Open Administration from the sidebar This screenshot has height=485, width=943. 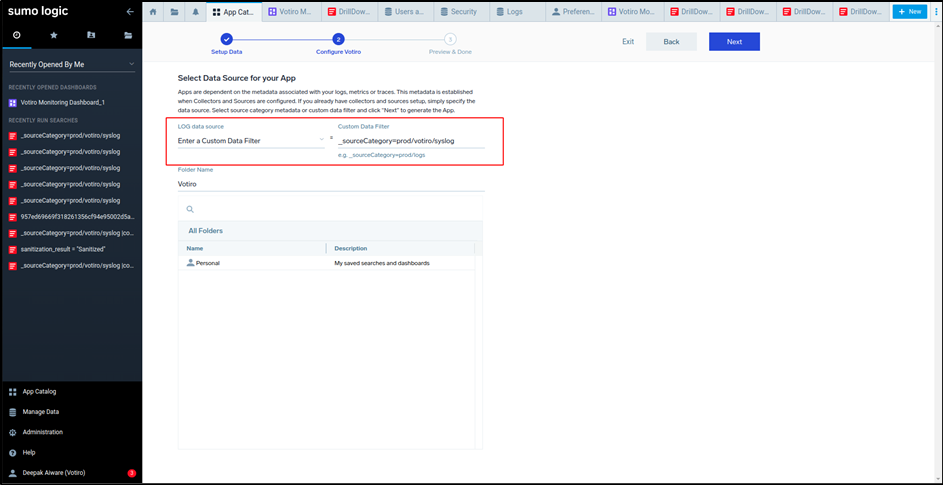coord(42,433)
